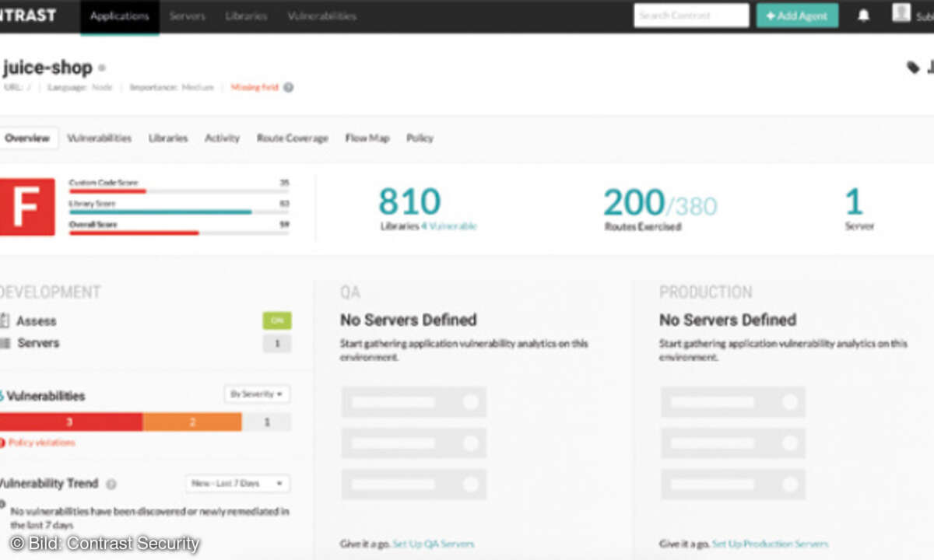Click the Contrast logo
934x560 pixels.
(x=28, y=16)
